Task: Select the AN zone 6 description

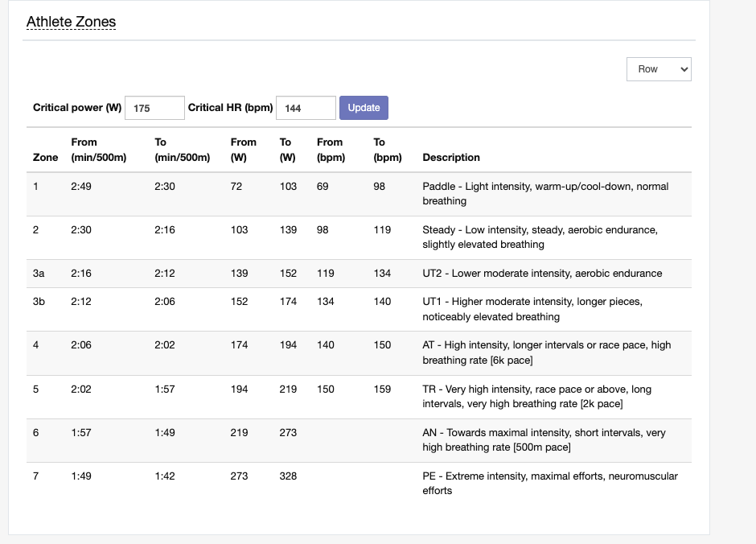Action: [x=544, y=440]
